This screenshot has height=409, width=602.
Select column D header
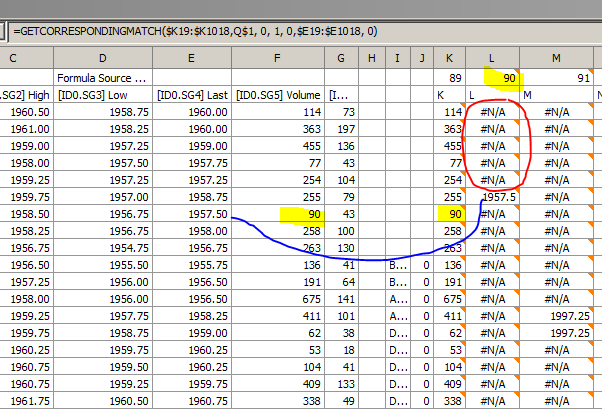[x=103, y=58]
